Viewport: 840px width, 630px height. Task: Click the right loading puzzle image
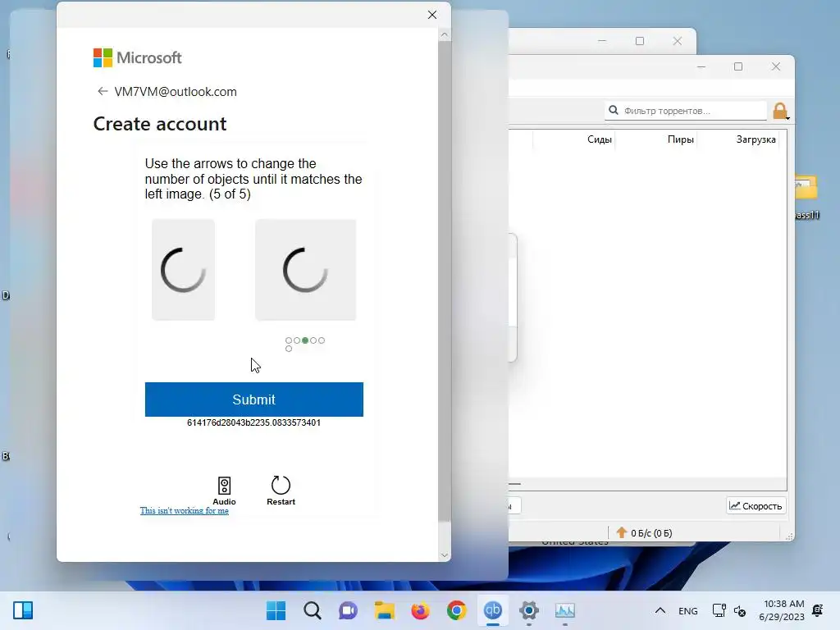[305, 269]
